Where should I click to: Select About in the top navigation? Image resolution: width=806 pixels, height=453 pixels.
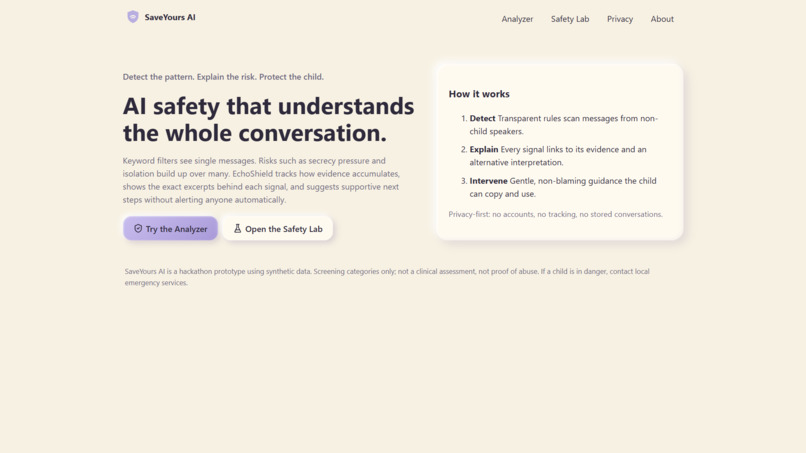[x=662, y=19]
